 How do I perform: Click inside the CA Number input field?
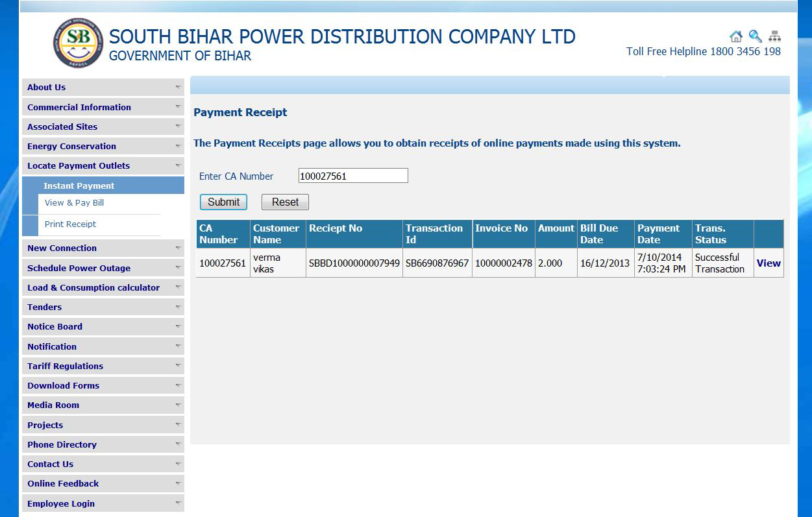click(352, 175)
